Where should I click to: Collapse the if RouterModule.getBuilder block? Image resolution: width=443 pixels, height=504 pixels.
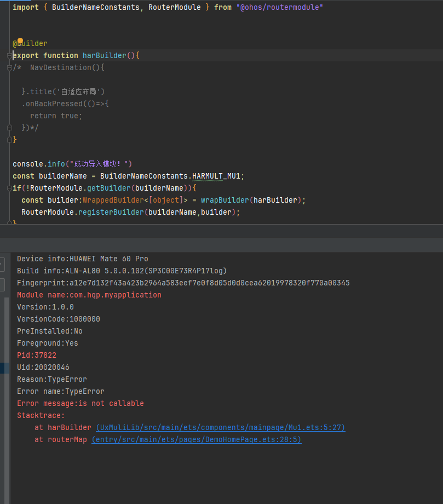click(9, 188)
